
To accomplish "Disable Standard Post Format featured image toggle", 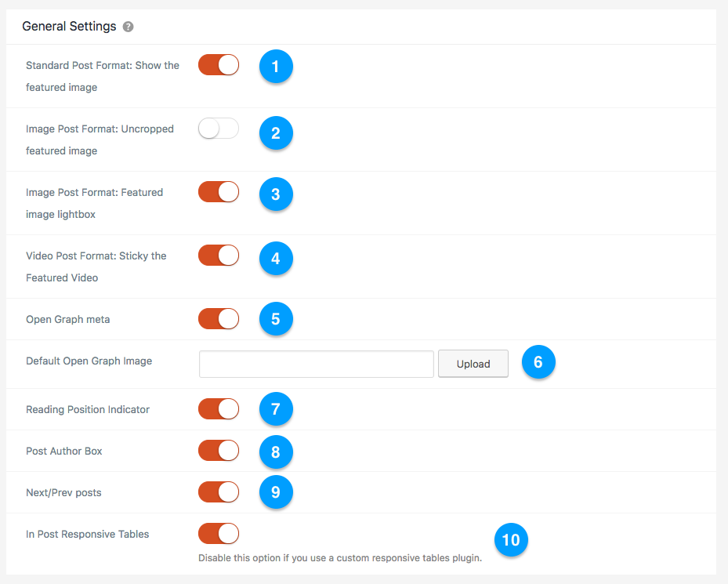I will 219,64.
